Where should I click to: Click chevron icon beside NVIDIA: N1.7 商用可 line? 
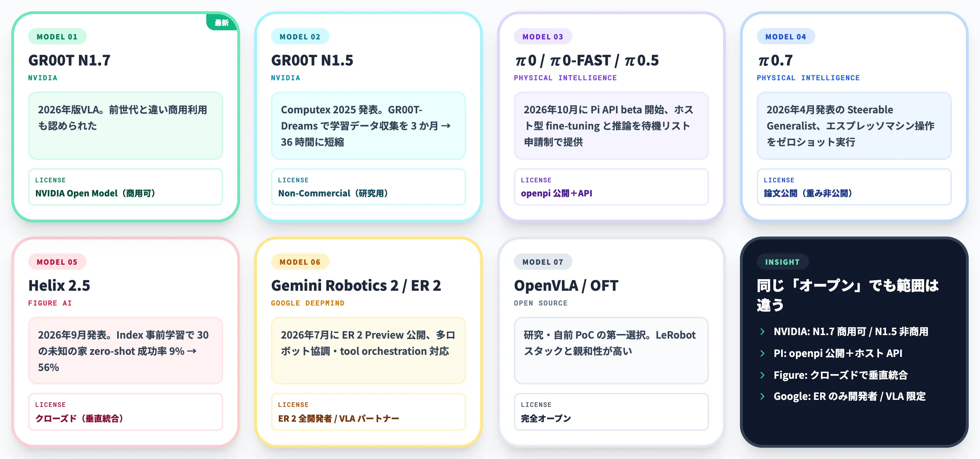pos(762,332)
